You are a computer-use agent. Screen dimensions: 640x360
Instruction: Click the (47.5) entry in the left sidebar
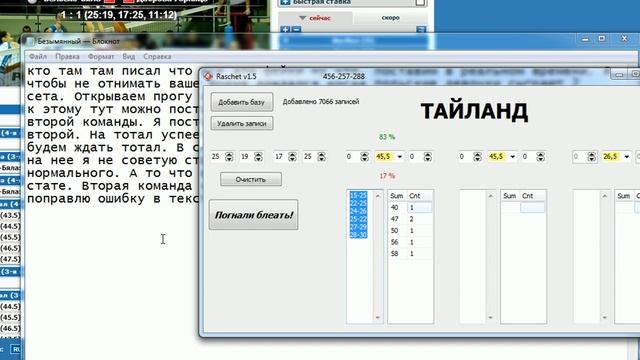click(10, 259)
